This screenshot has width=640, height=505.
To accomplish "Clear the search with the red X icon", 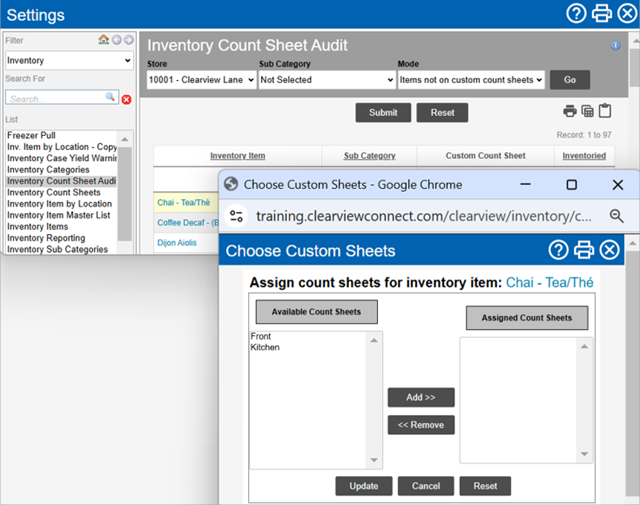I will click(x=127, y=99).
